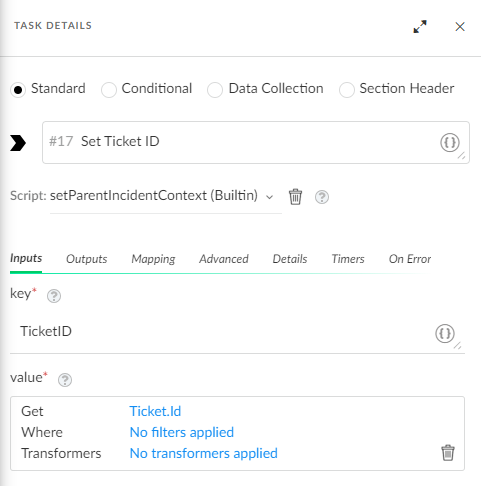Screen dimensions: 481x486
Task: Open the Timers tab
Action: [348, 259]
